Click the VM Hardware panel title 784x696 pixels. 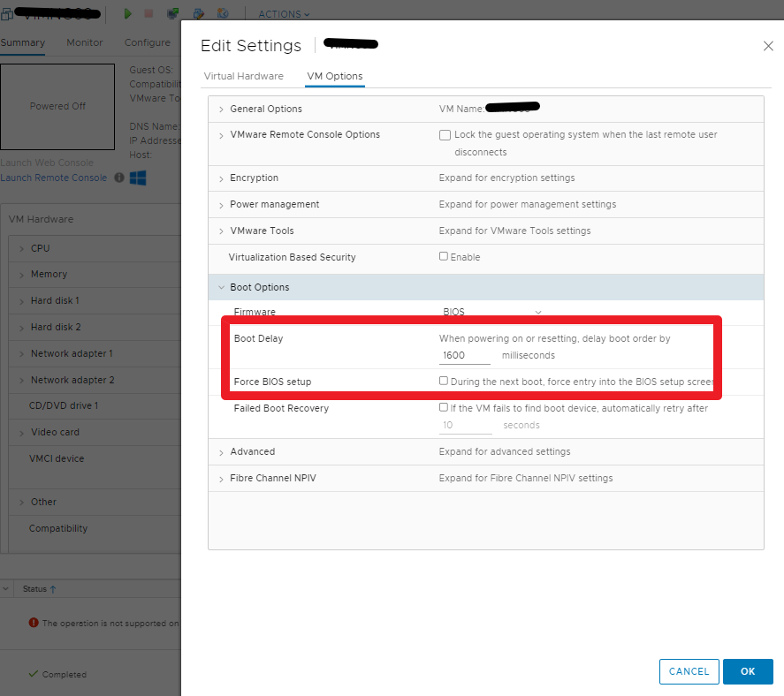[x=41, y=219]
